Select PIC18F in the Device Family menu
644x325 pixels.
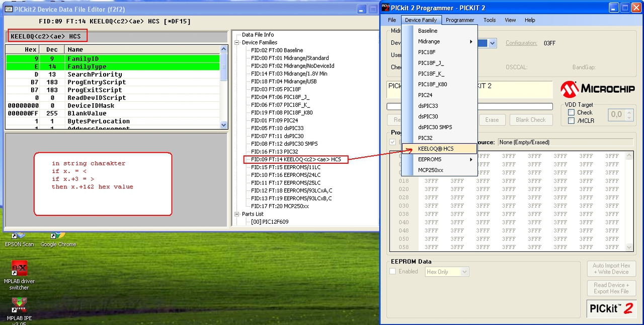point(439,52)
